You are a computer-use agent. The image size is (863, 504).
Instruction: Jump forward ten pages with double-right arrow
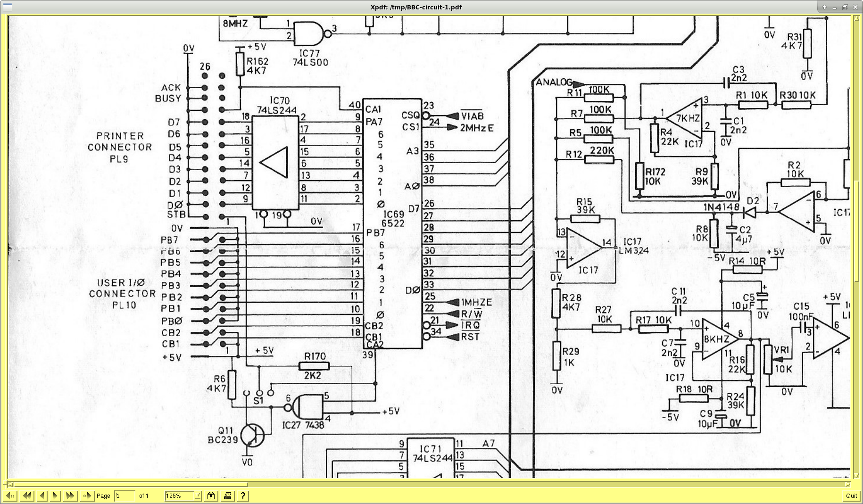click(x=70, y=496)
